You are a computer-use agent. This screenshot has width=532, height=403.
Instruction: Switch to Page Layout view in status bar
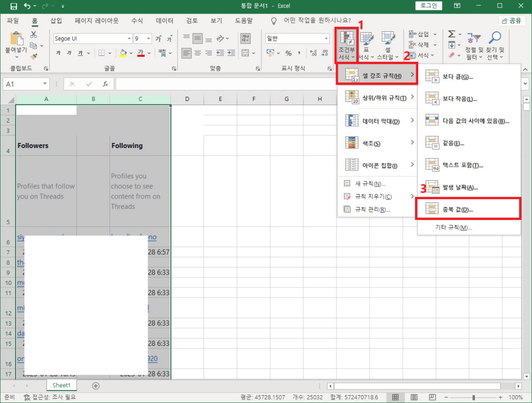pos(414,397)
